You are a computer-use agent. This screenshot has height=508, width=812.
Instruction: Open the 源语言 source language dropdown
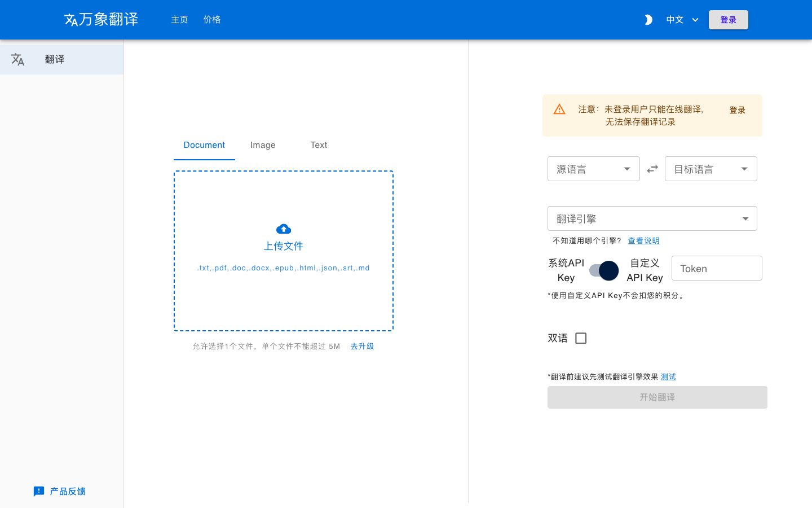[x=593, y=168]
